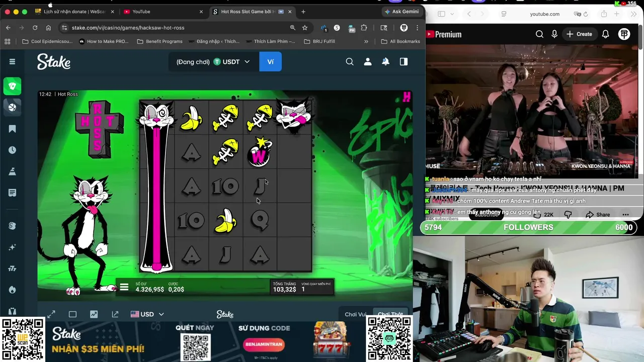Image resolution: width=644 pixels, height=362 pixels.
Task: Click the YouTube Premium logo in Safari
Action: tap(444, 34)
